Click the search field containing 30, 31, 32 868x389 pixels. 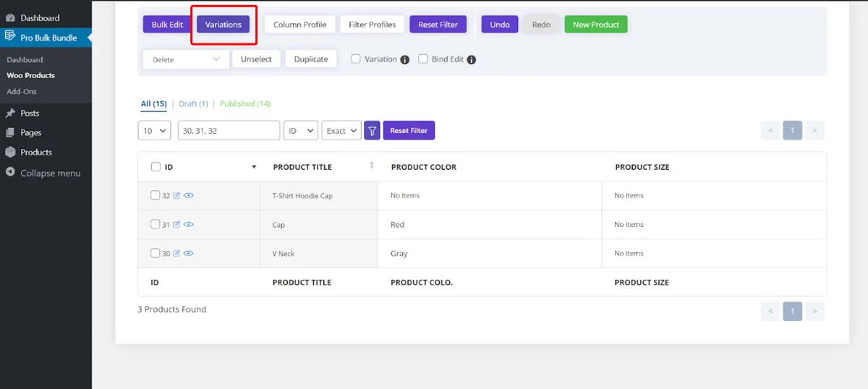point(229,131)
